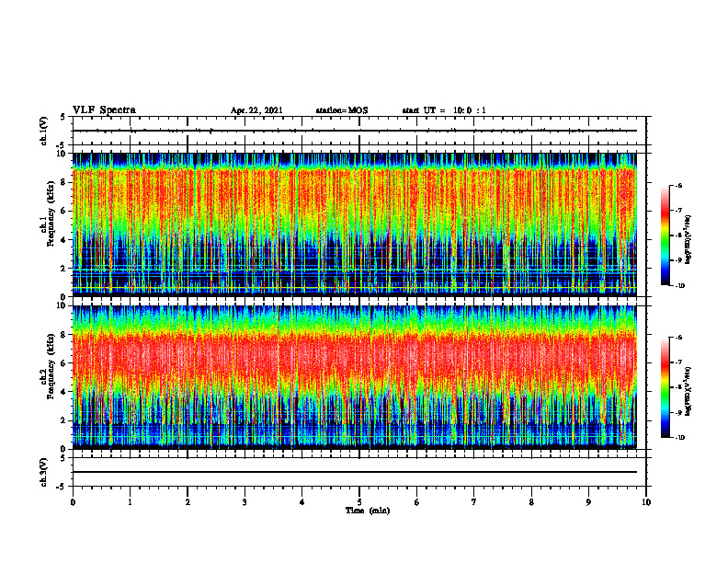Click the "Time (min)" axis title
The width and height of the screenshot is (728, 563).
point(368,511)
